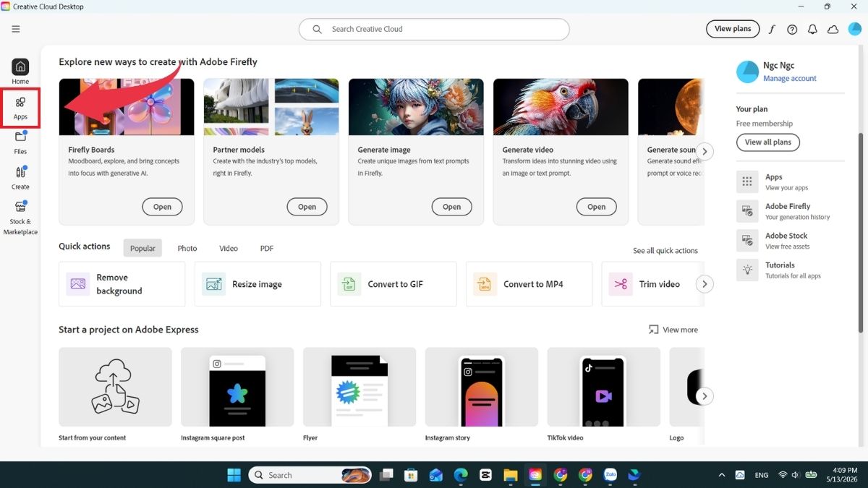Open the hamburger navigation menu

coord(16,29)
